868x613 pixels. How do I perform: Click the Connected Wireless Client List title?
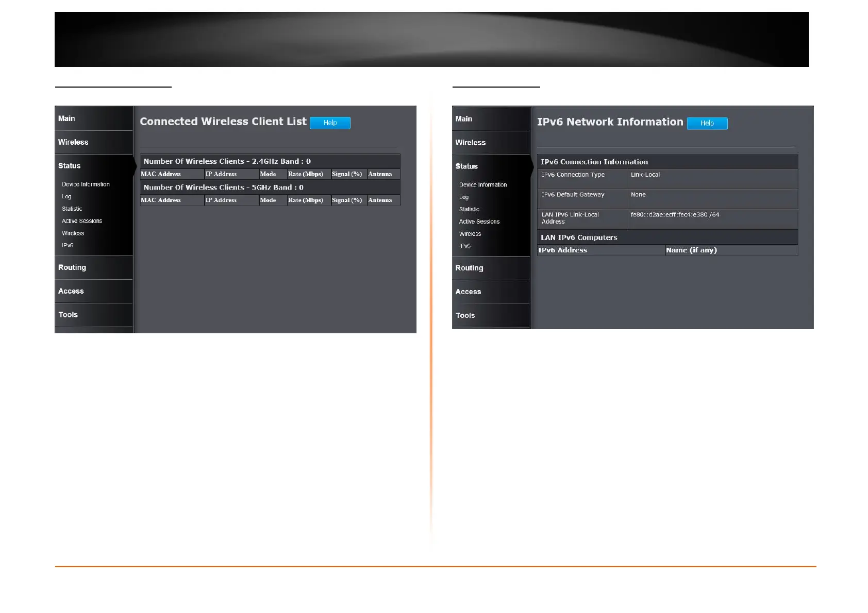[223, 122]
